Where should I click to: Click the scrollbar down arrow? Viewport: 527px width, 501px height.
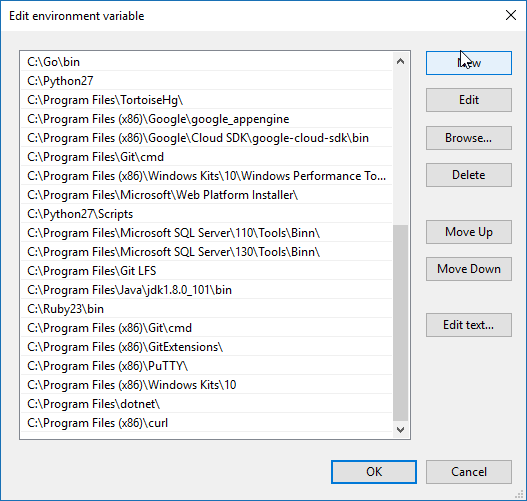pos(400,430)
